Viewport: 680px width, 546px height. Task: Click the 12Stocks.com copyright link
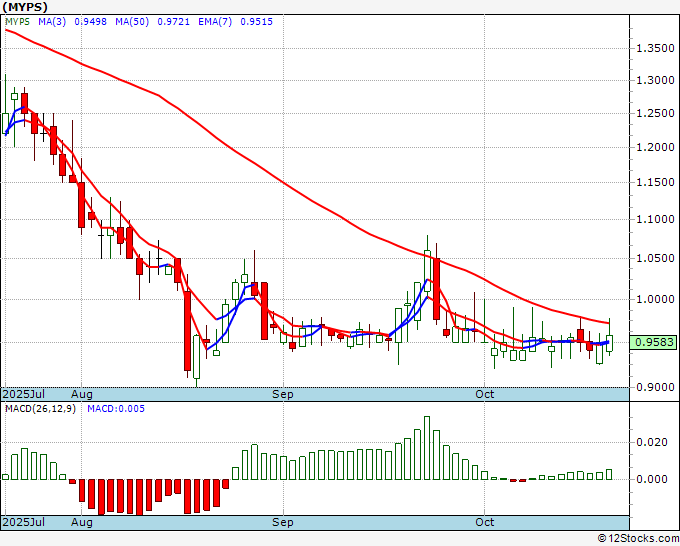(x=638, y=539)
